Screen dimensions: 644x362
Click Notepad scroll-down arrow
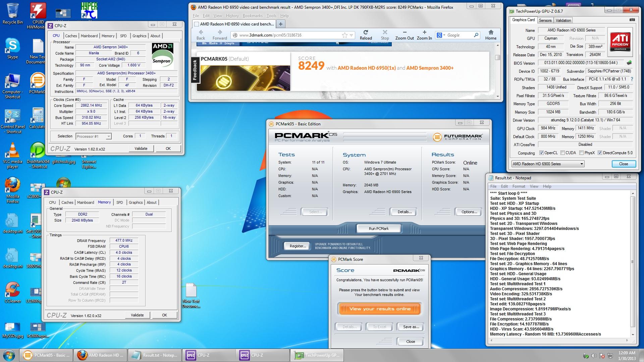point(633,335)
